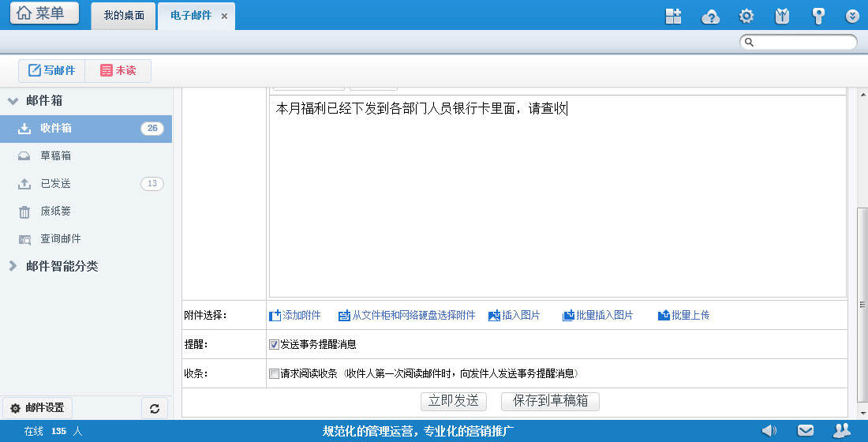Viewport: 868px width, 442px height.
Task: Switch to the 我的桌面 tab
Action: click(124, 15)
